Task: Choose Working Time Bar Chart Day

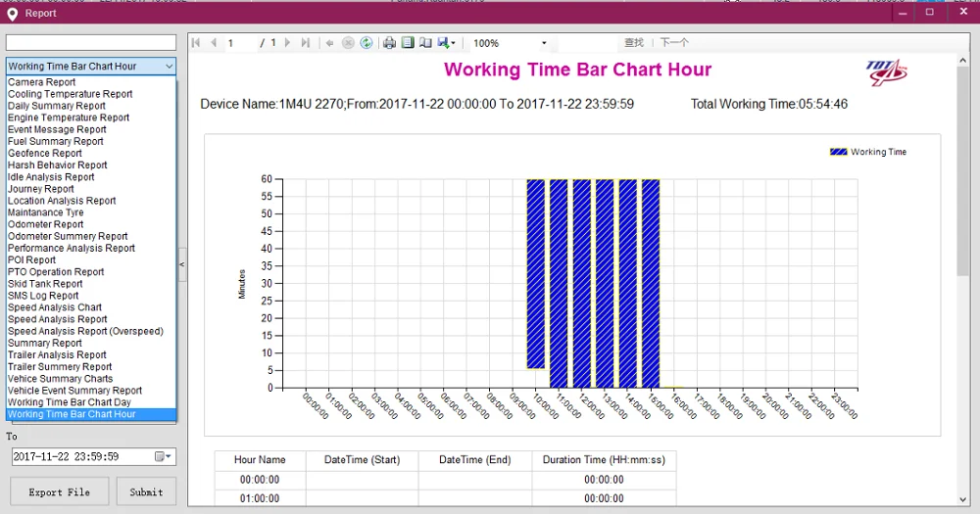Action: (69, 402)
